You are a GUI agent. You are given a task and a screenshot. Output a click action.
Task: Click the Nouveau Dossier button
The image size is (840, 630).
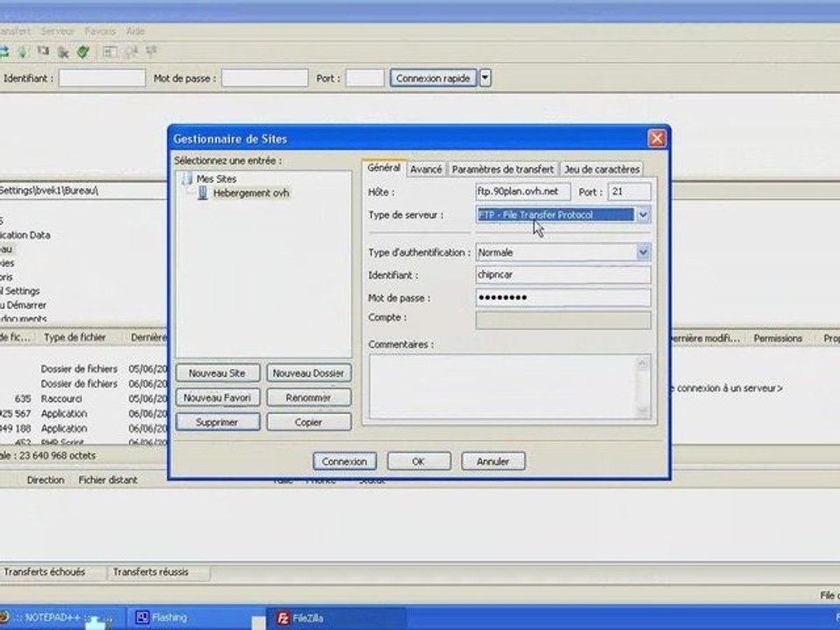point(309,374)
